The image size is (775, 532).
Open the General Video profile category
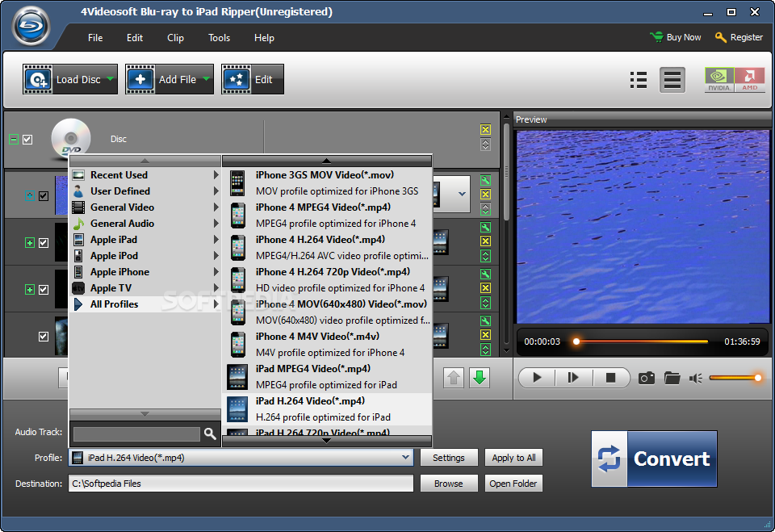click(x=145, y=207)
